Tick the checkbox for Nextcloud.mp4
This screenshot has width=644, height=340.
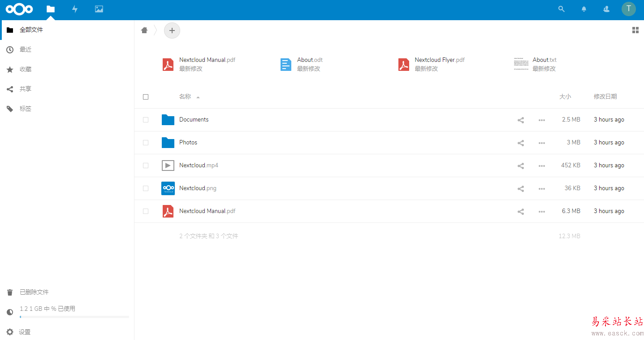coord(146,166)
